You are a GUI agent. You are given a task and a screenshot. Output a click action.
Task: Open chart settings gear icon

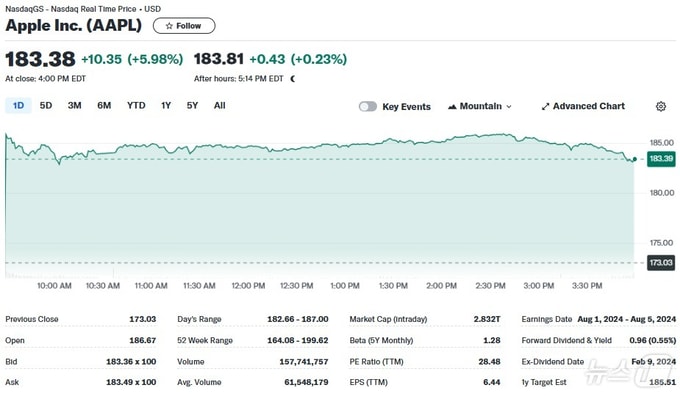point(660,106)
